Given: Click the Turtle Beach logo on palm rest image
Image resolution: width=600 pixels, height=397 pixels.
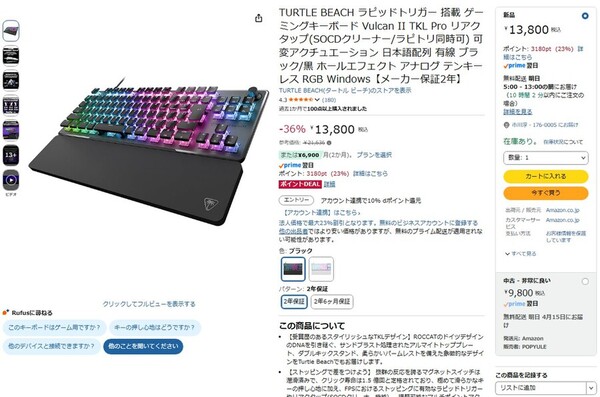Looking at the screenshot, I should [x=210, y=203].
